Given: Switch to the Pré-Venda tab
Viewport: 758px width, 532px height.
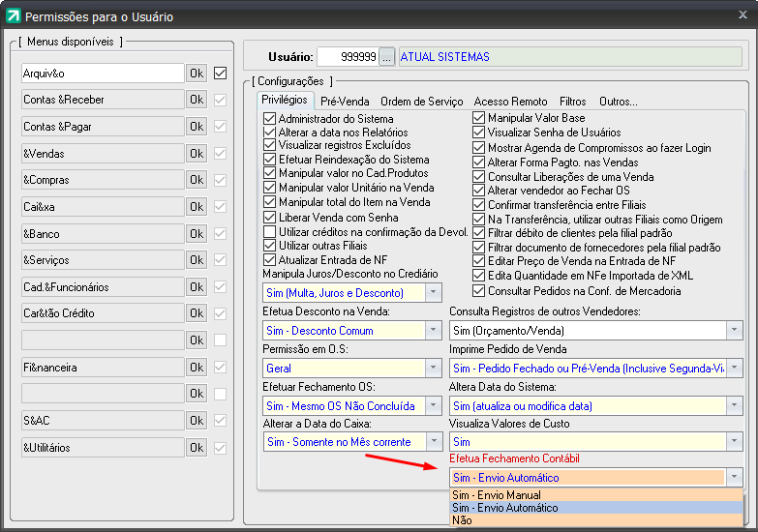Looking at the screenshot, I should click(x=346, y=102).
